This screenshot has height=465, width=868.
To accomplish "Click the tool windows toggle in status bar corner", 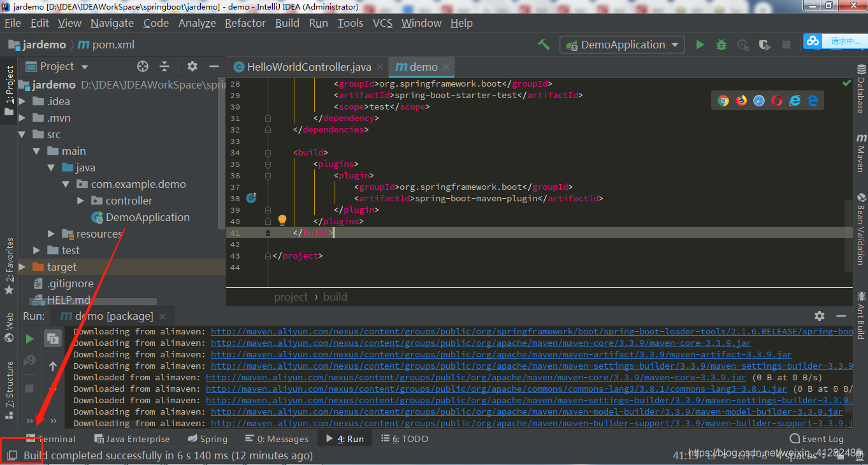I will pos(12,455).
